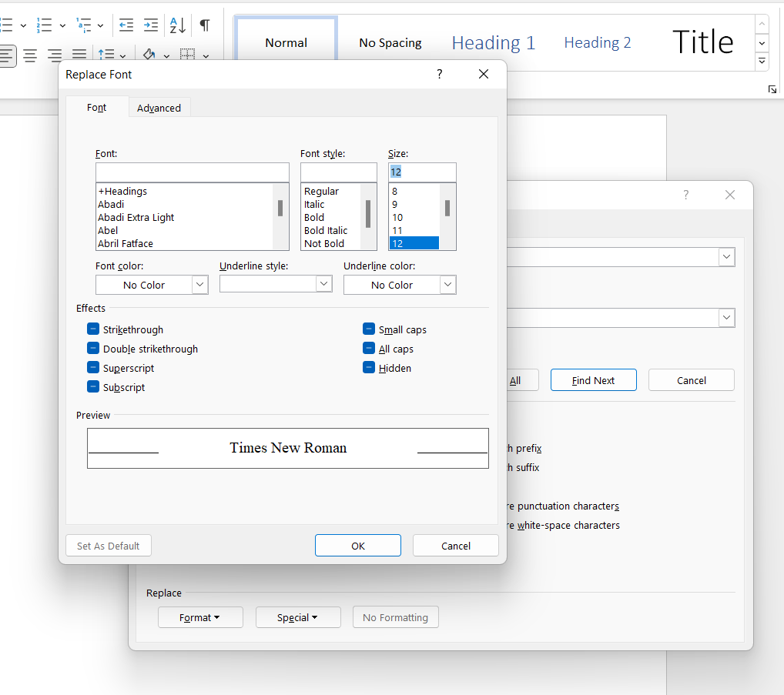Select Abadi Extra Light font
The width and height of the screenshot is (784, 695).
[x=136, y=217]
